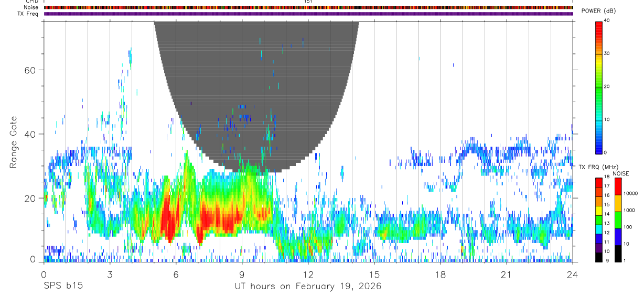Image resolution: width=644 pixels, height=297 pixels.
Task: Click the 10000 tick on NOISE colorbar
Action: [x=631, y=193]
